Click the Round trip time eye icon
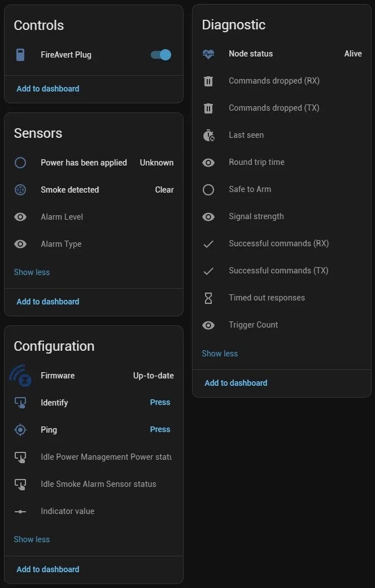This screenshot has width=375, height=588. 208,162
